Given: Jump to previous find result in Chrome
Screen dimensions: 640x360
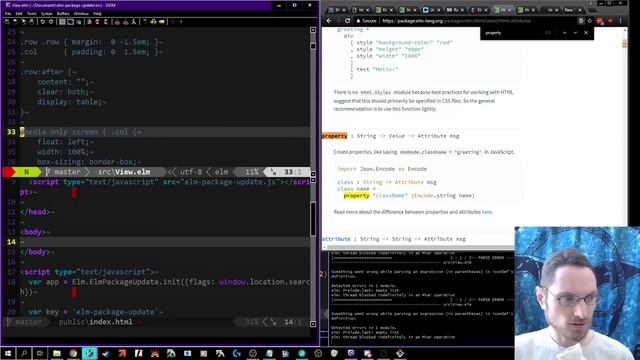Looking at the screenshot, I should [564, 33].
